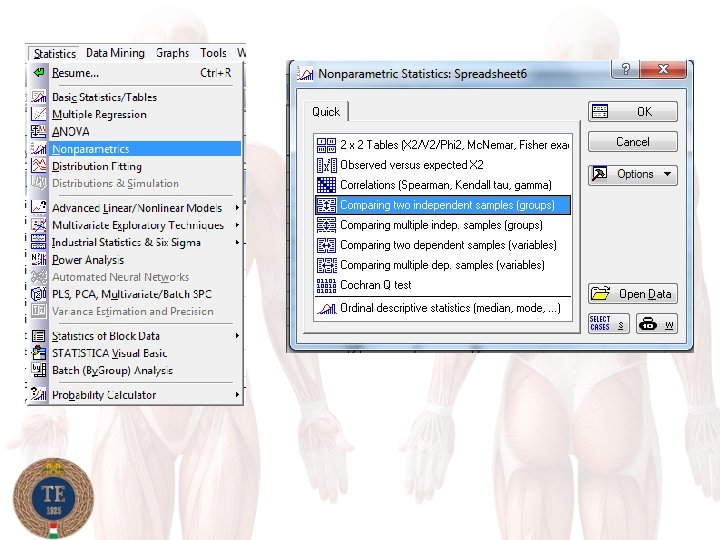Click Comparing two independent samples icon
The image size is (720, 540).
coord(326,205)
